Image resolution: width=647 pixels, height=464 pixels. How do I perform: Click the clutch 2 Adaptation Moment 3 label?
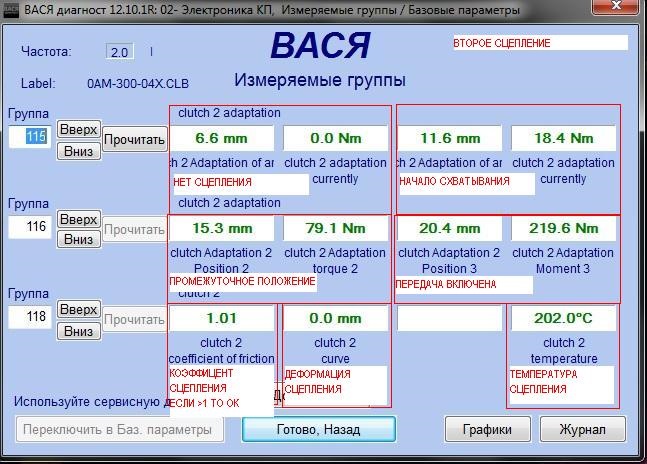[563, 261]
